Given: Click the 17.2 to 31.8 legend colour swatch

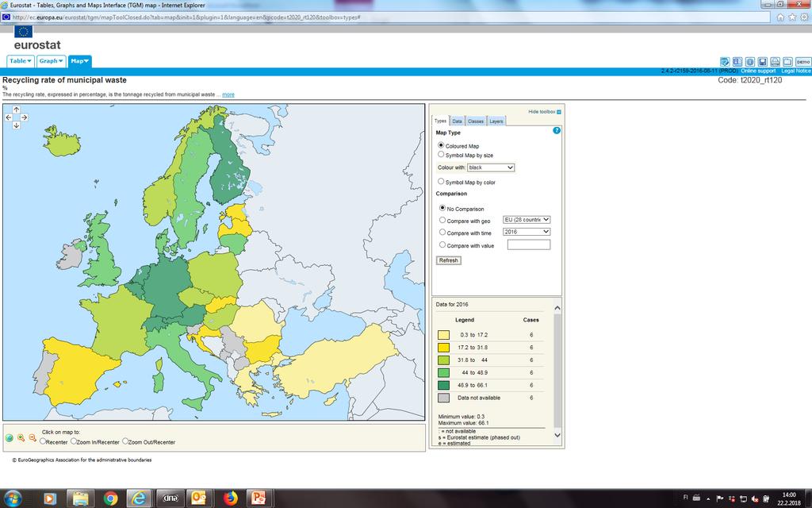Looking at the screenshot, I should point(443,348).
